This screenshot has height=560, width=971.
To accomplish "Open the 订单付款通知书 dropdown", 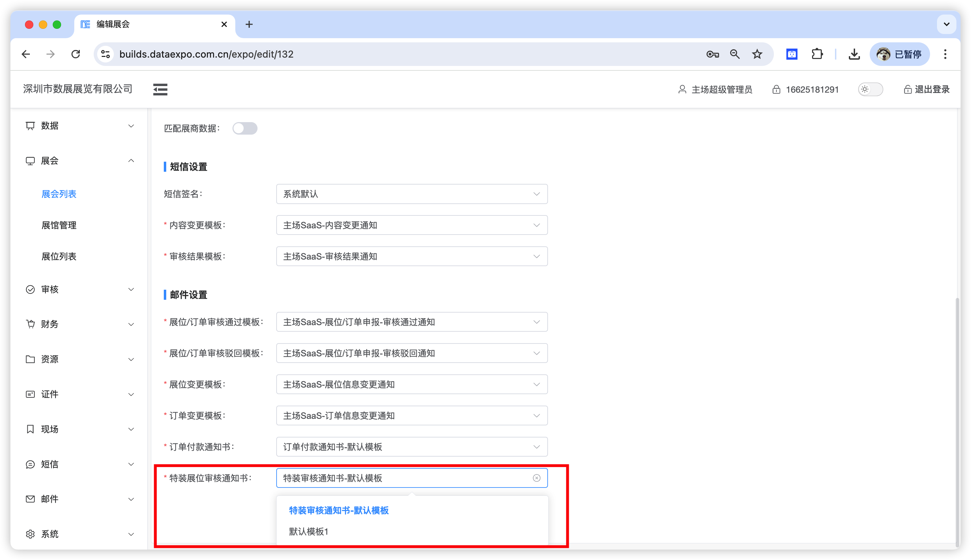I will [x=412, y=447].
